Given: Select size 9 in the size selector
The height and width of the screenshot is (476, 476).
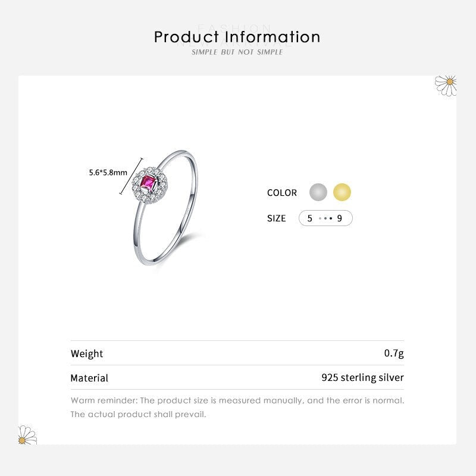Looking at the screenshot, I should [x=340, y=218].
